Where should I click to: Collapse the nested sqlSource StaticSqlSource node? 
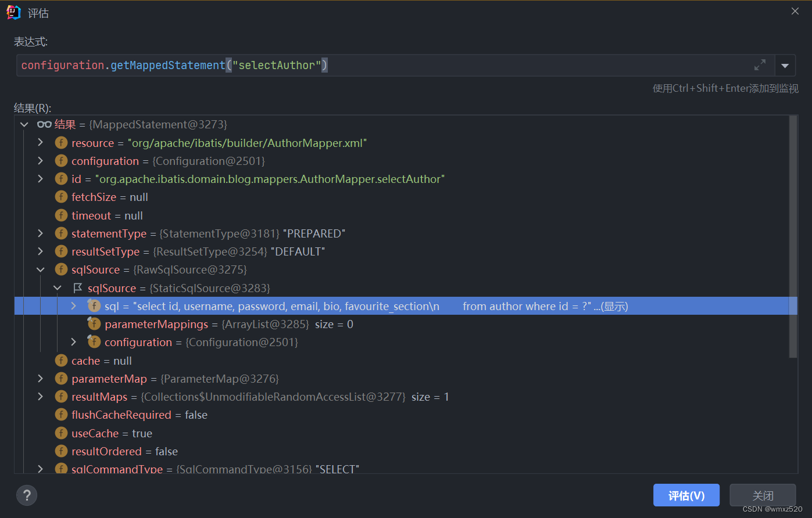click(x=57, y=288)
